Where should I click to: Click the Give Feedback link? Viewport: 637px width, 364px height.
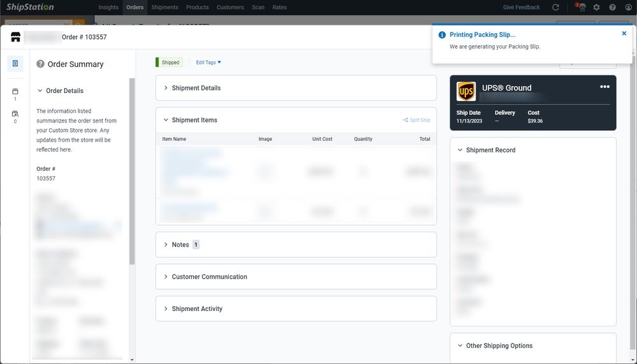(521, 8)
